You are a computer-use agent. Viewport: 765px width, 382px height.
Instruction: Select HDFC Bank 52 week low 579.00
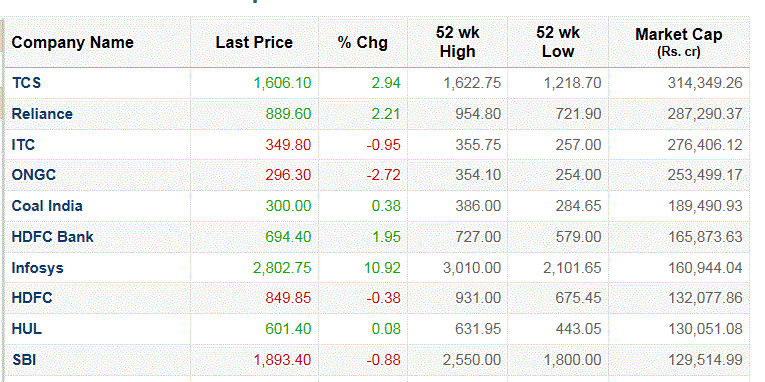tap(579, 237)
